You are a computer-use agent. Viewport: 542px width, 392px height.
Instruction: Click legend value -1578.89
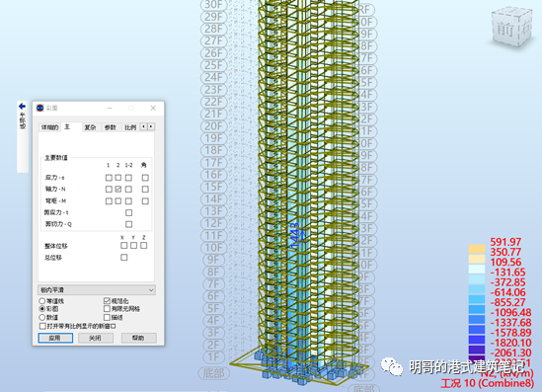coord(510,333)
